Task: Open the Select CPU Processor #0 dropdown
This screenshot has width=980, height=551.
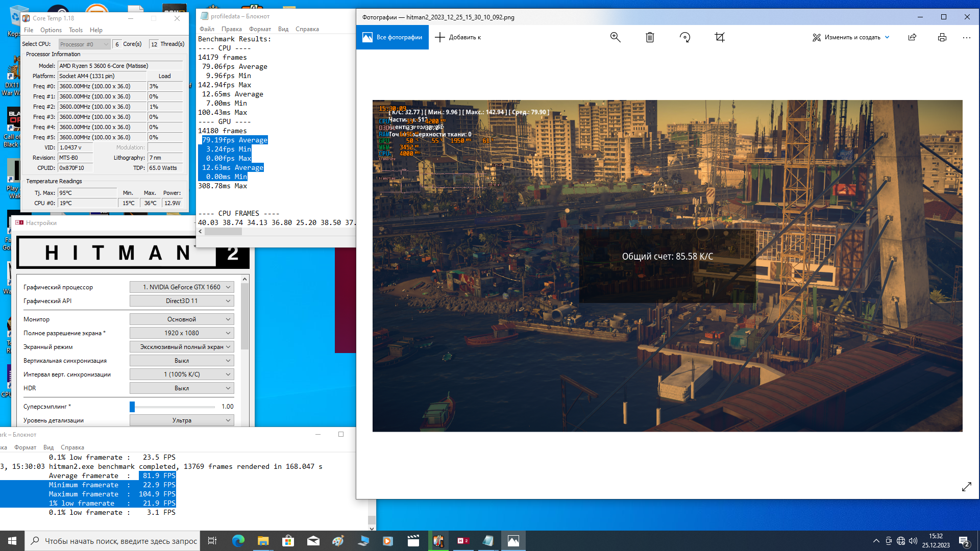Action: click(84, 44)
